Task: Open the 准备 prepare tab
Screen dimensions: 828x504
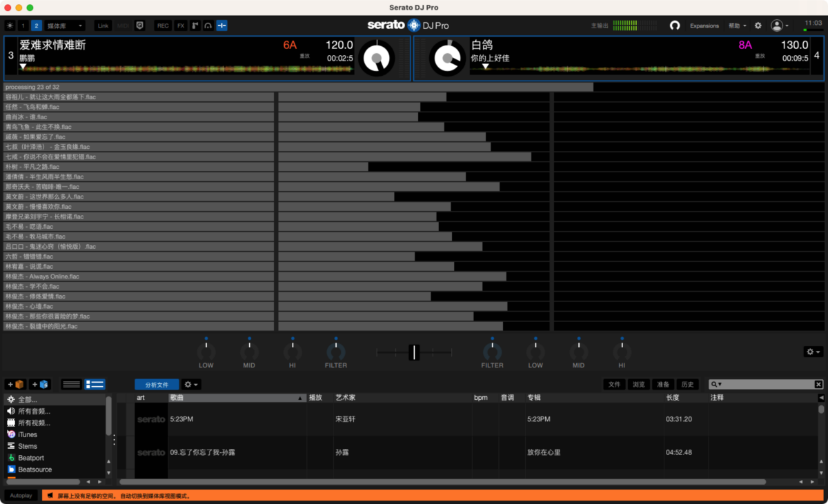Action: 663,385
